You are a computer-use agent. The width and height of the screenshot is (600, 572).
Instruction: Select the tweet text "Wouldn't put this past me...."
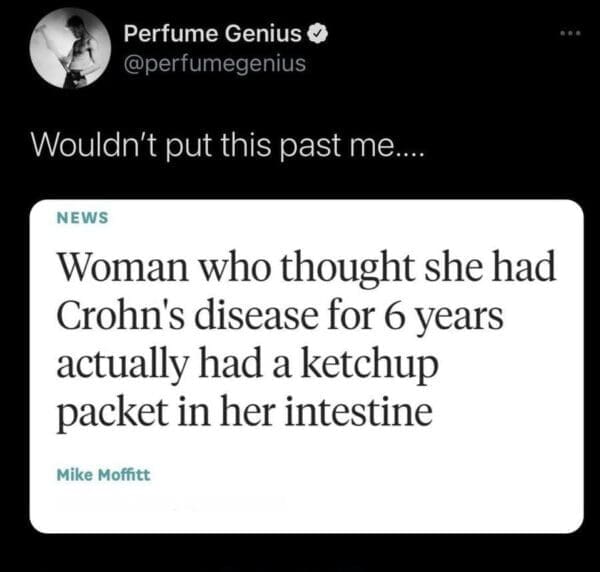[228, 146]
